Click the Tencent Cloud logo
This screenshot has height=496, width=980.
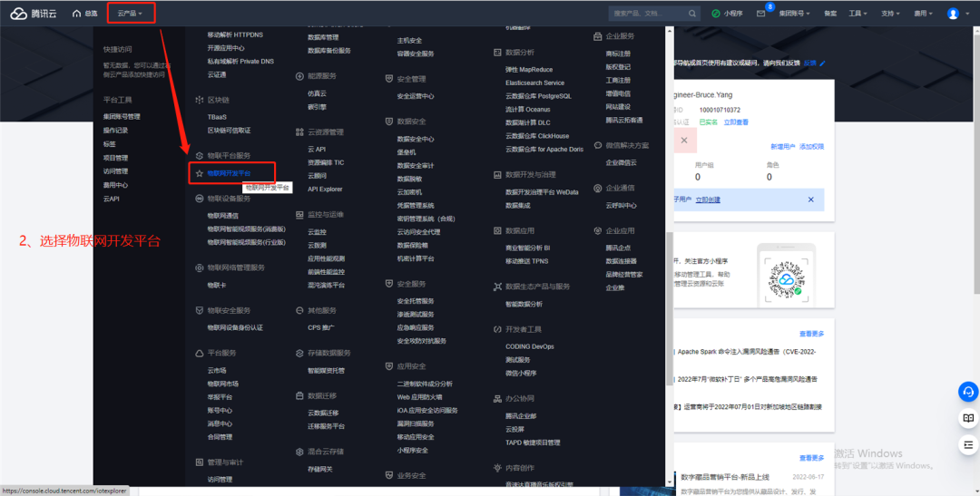(x=34, y=13)
